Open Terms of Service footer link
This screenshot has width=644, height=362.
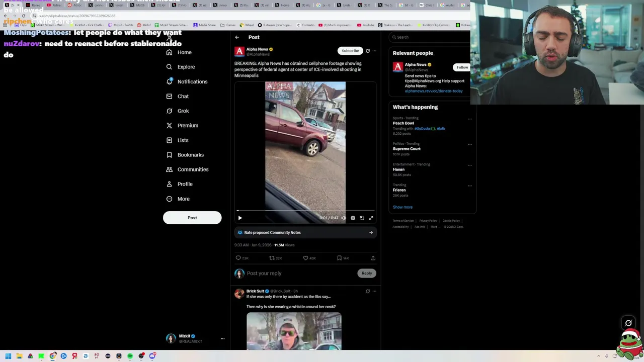pyautogui.click(x=403, y=221)
